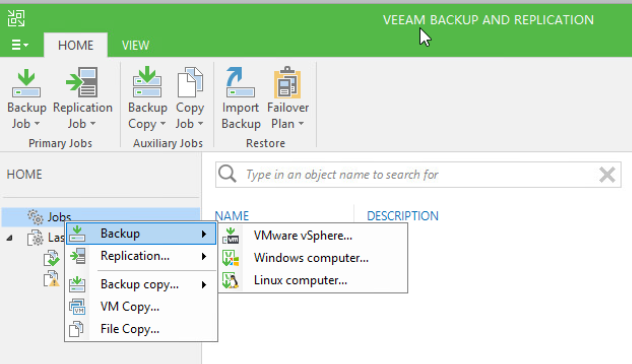Open the Copy Job dropdown arrow
The width and height of the screenshot is (632, 364).
click(200, 124)
